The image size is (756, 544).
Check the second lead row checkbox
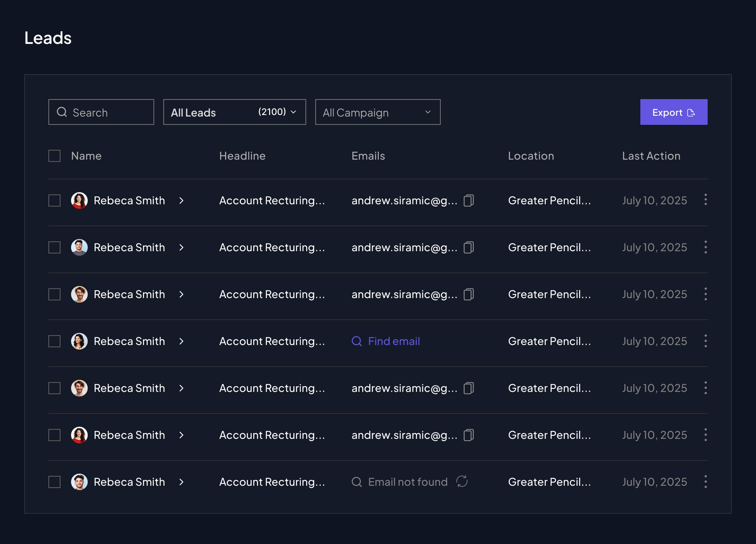tap(54, 247)
